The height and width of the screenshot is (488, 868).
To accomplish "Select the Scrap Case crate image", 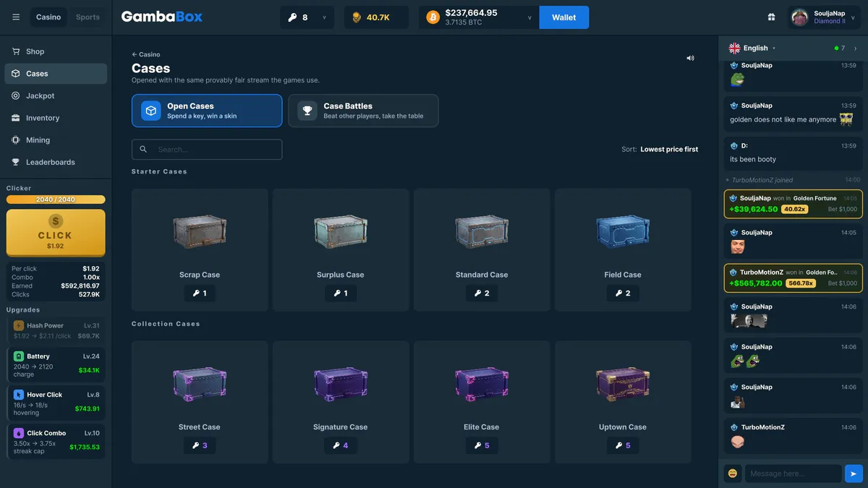I will (x=200, y=231).
